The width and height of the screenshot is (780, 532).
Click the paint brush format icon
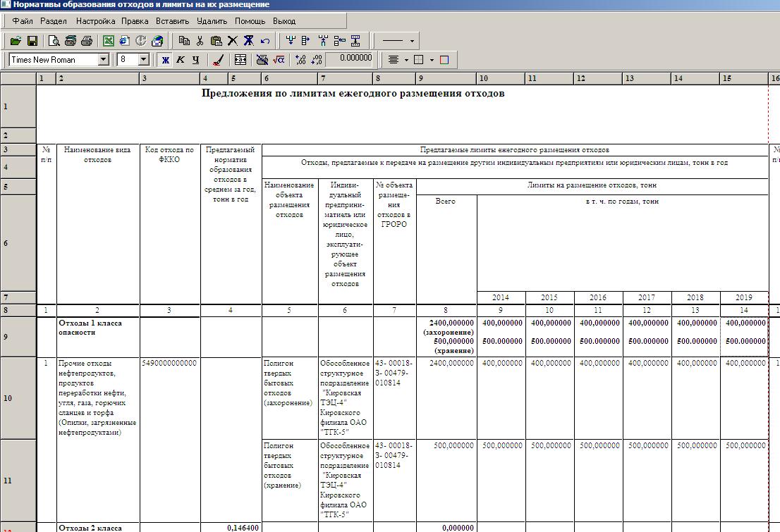[218, 60]
